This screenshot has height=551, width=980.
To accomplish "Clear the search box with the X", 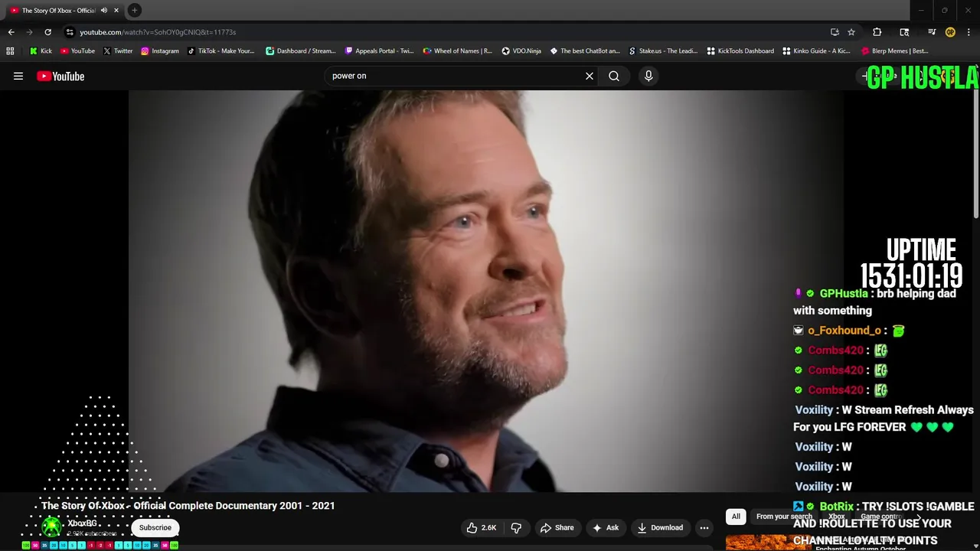I will [590, 76].
